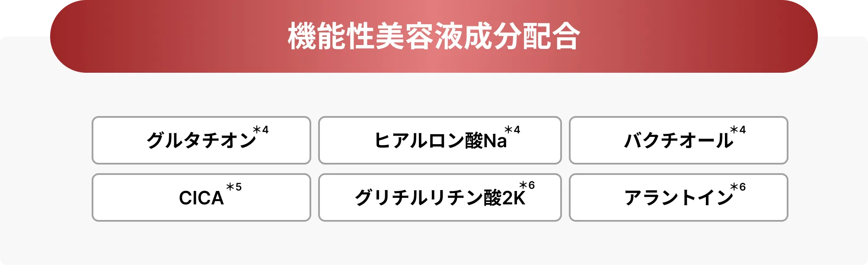Open the *4 footnote mark after ヒアルロン酸Na
This screenshot has height=265, width=868.
coord(512,130)
